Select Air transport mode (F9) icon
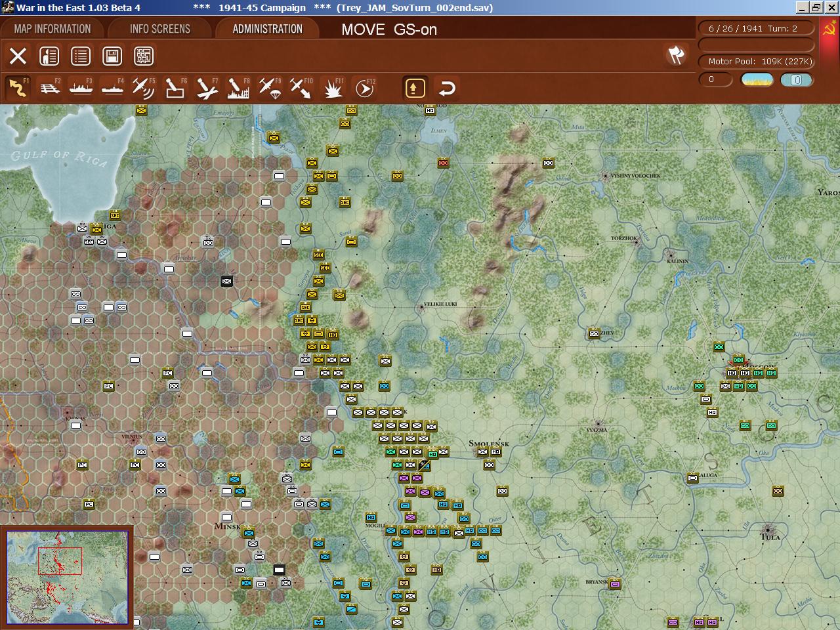Screen dimensions: 840x630 (270, 88)
